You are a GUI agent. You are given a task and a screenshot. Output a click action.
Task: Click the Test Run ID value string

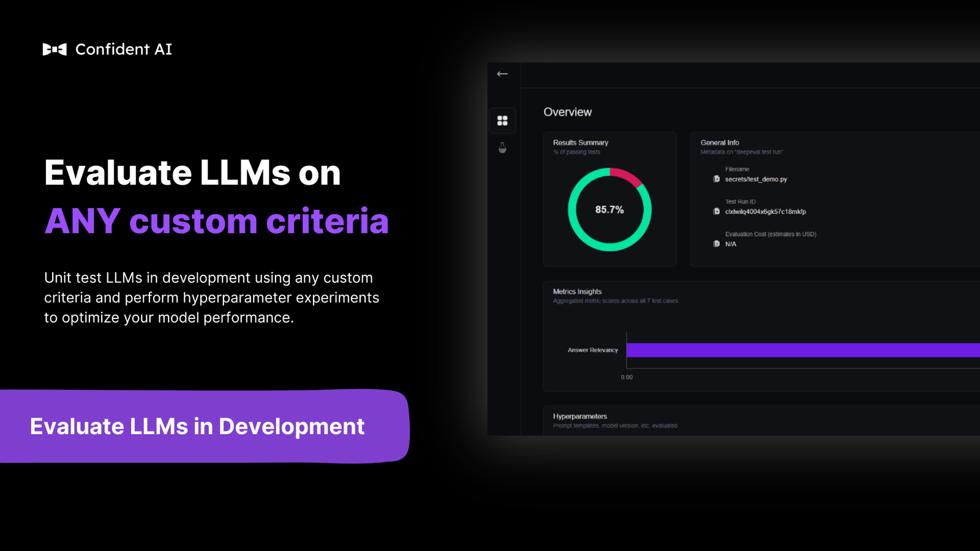point(765,212)
